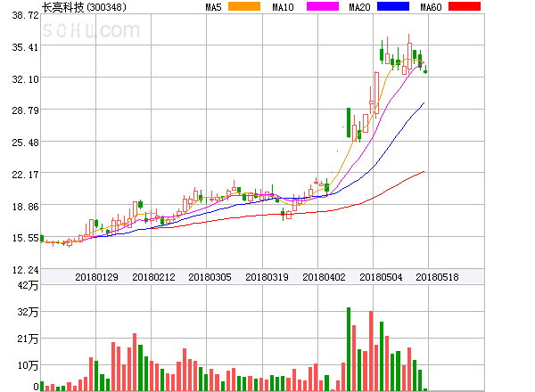Viewport: 535px width, 392px height.
Task: Click the 20180212 date label
Action: [153, 277]
